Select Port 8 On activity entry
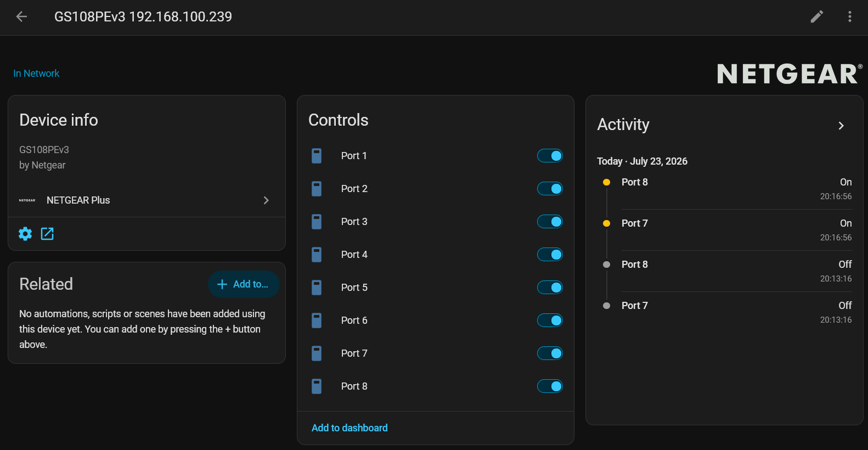The width and height of the screenshot is (868, 450). (724, 189)
